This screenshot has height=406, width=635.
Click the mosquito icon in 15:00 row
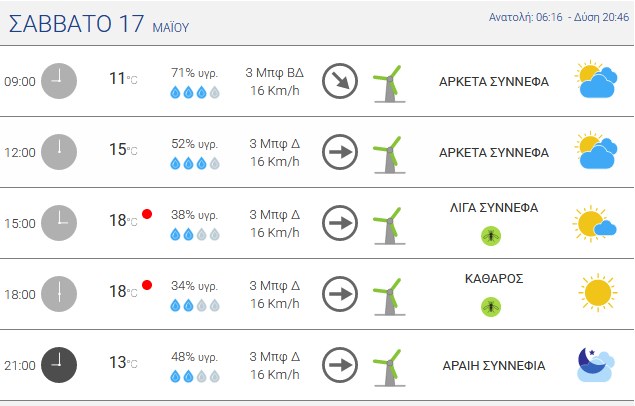click(x=491, y=236)
